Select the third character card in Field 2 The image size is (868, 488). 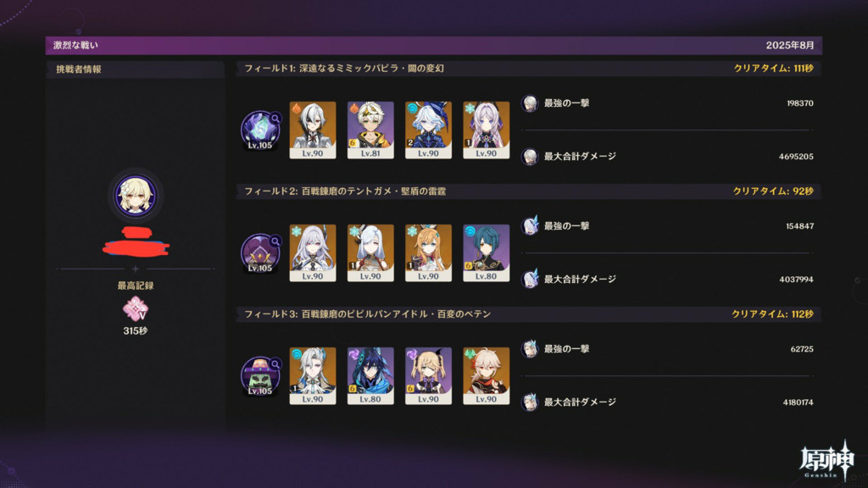click(428, 252)
